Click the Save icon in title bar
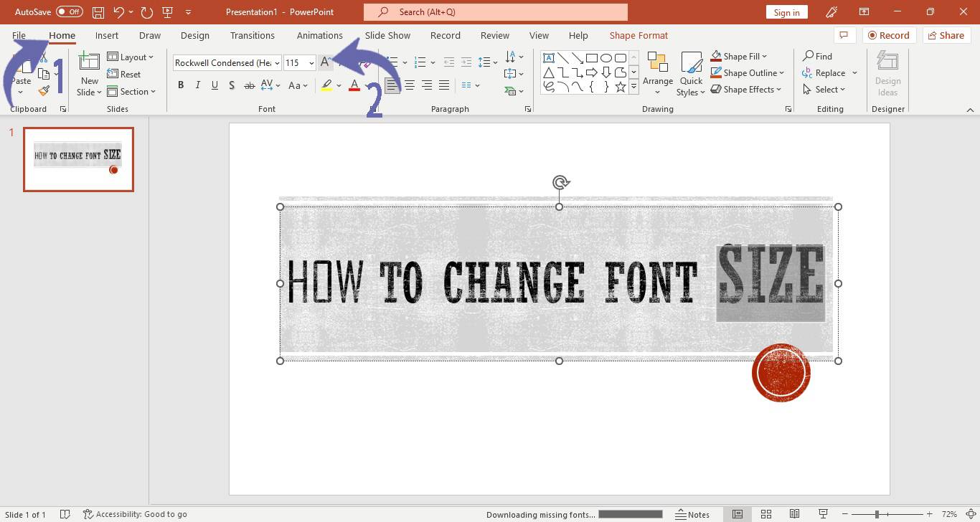The width and height of the screenshot is (980, 522). point(98,12)
